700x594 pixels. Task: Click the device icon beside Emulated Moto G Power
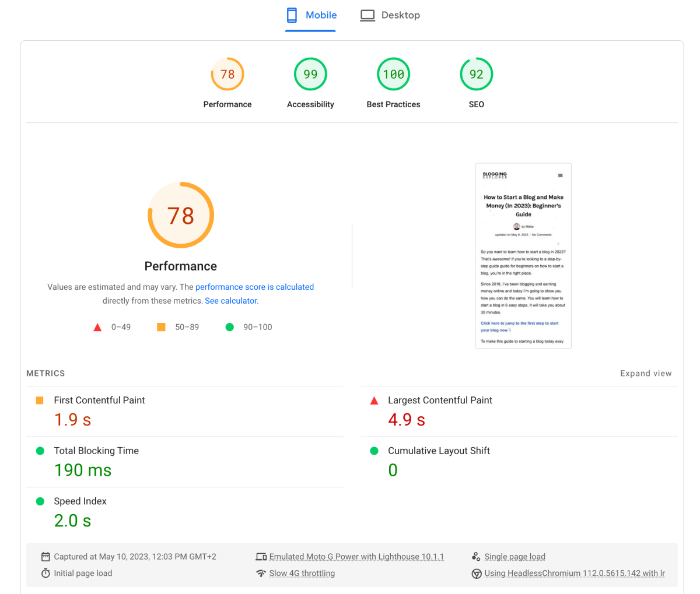pyautogui.click(x=261, y=556)
